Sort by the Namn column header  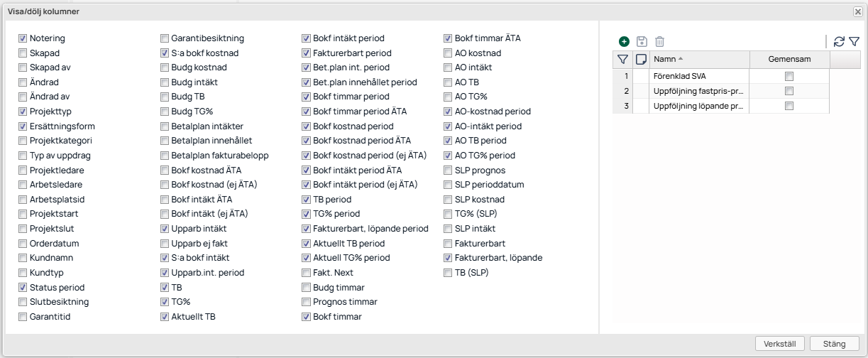pyautogui.click(x=699, y=60)
